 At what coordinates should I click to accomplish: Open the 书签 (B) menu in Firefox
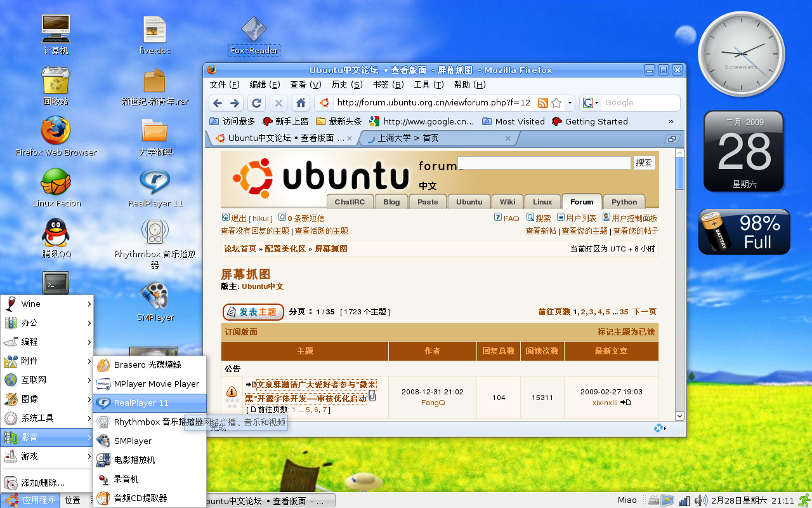coord(388,84)
